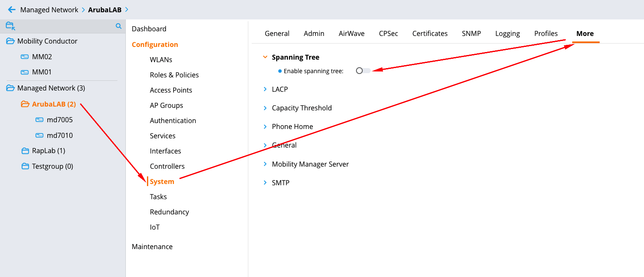Click the back arrow icon

(x=12, y=10)
